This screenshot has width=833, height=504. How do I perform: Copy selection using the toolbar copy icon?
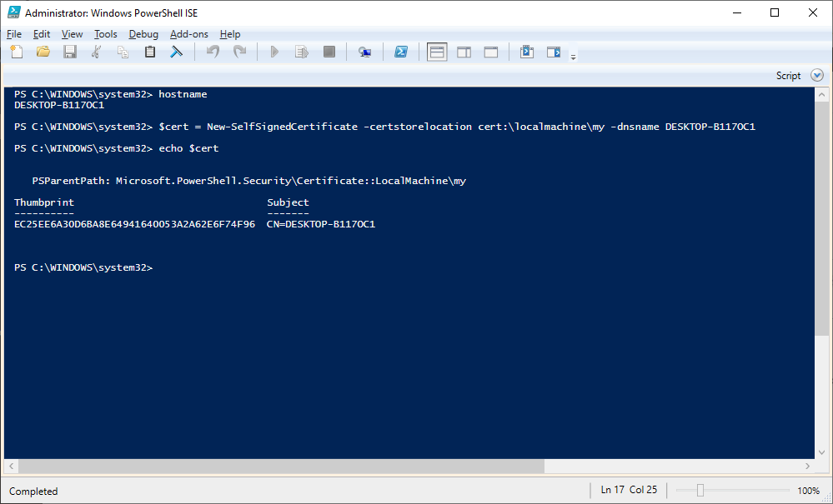(123, 52)
